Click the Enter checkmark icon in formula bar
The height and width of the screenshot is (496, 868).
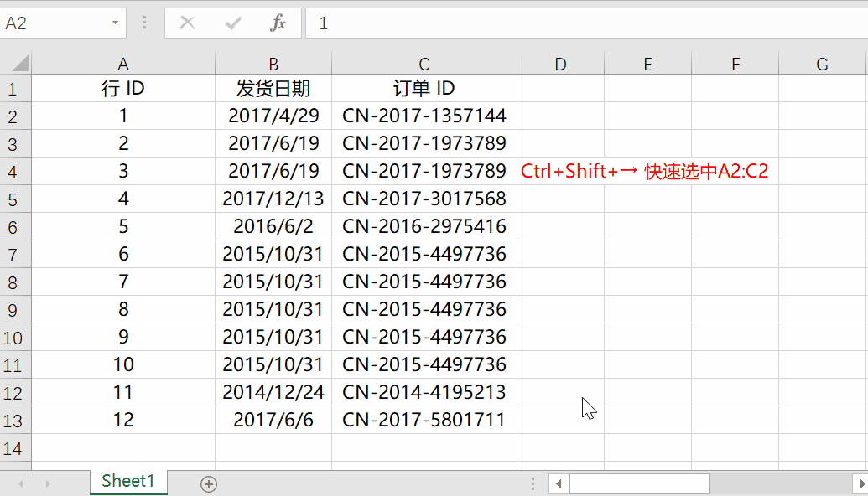[x=233, y=23]
